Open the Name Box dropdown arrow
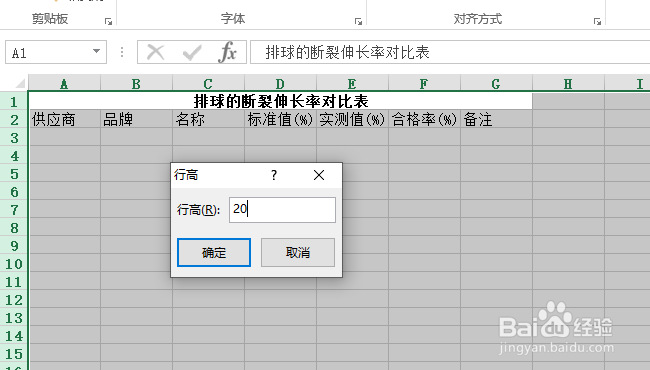This screenshot has width=650, height=370. (97, 52)
